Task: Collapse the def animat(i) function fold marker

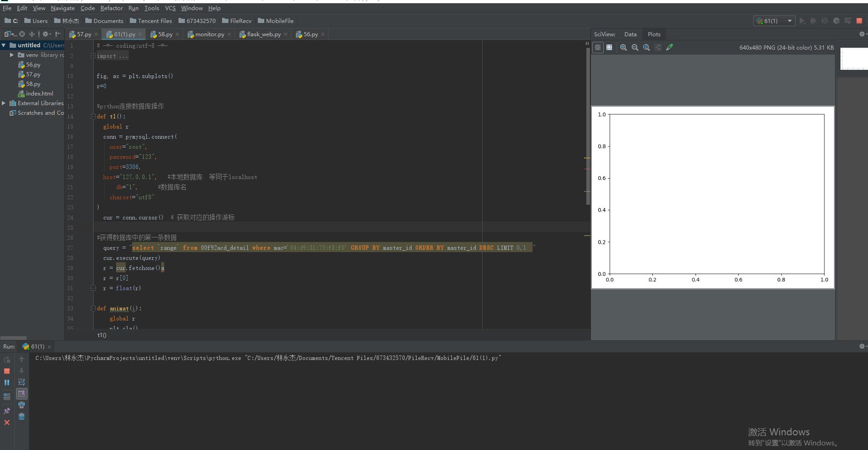Action: pos(93,309)
